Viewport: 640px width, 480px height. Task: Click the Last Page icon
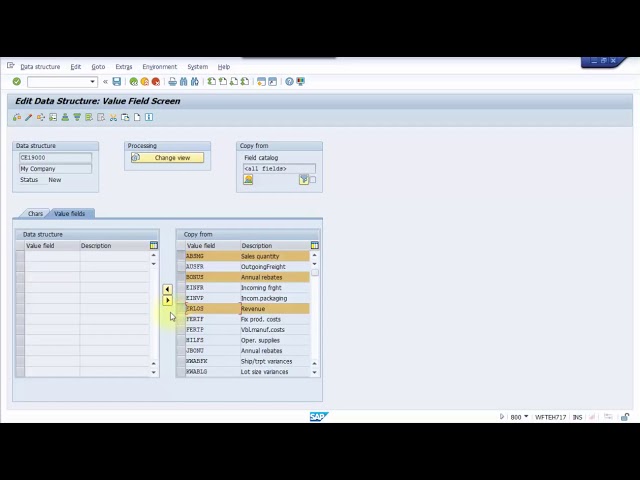pos(245,82)
